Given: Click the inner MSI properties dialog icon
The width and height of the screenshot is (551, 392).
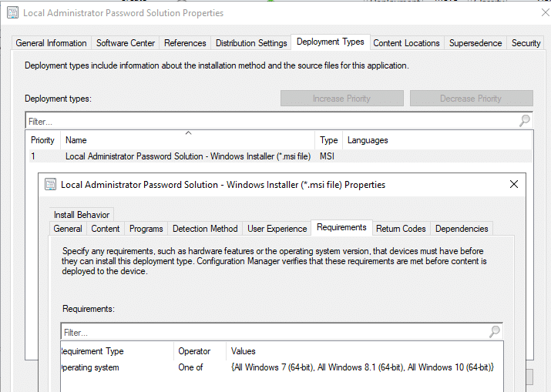Looking at the screenshot, I should tap(50, 185).
